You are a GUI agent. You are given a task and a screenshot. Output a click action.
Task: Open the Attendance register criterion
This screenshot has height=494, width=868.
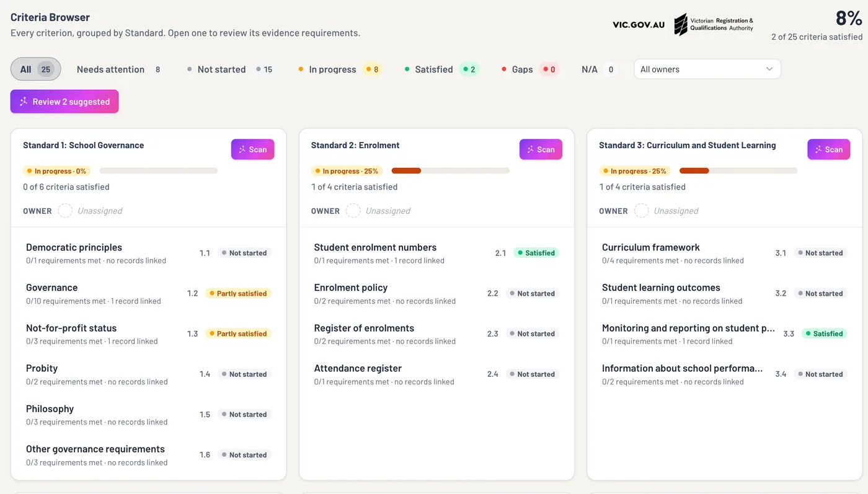click(436, 374)
